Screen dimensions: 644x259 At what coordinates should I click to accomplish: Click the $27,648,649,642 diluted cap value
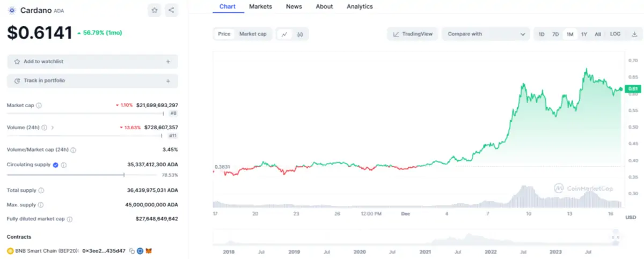(x=157, y=219)
